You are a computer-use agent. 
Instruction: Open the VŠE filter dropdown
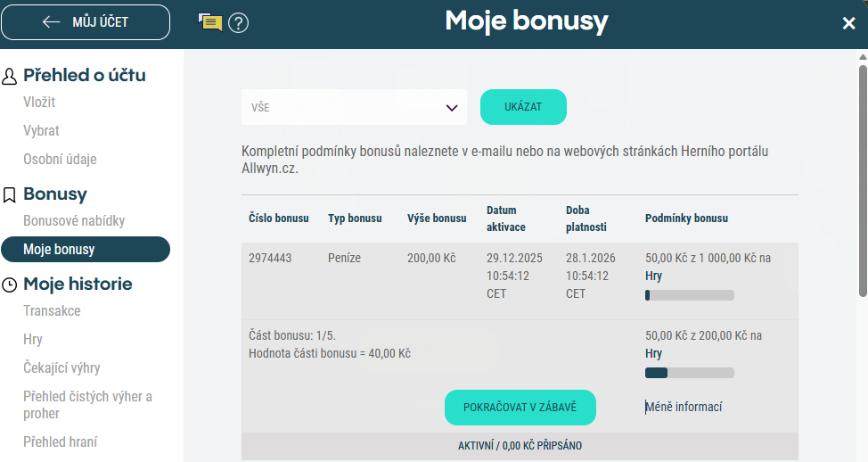354,107
